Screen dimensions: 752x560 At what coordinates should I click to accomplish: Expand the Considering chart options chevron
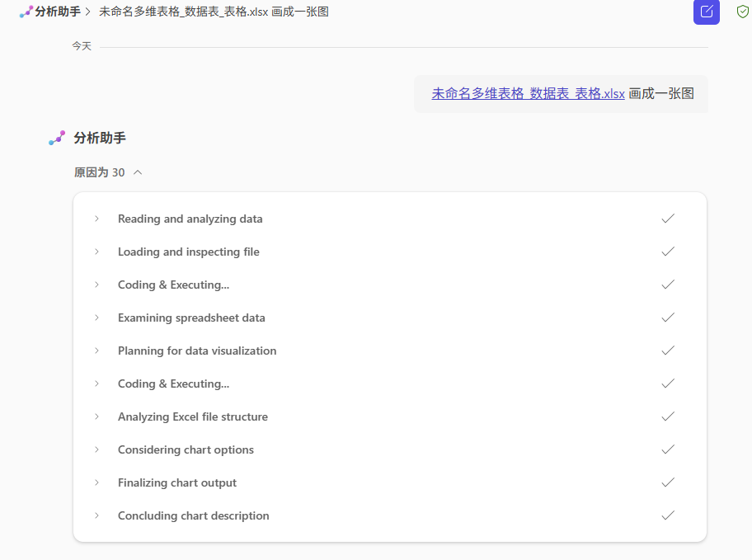pos(96,449)
